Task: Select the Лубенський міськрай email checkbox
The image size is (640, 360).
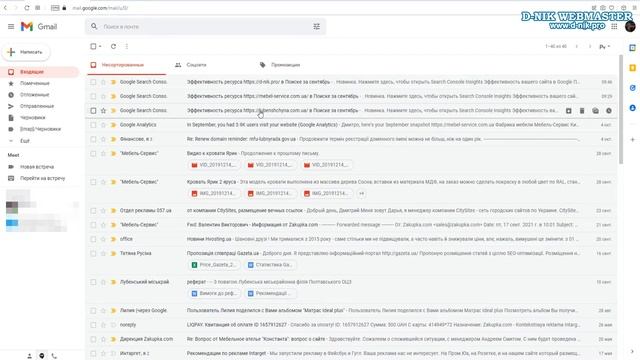Action: tap(93, 282)
